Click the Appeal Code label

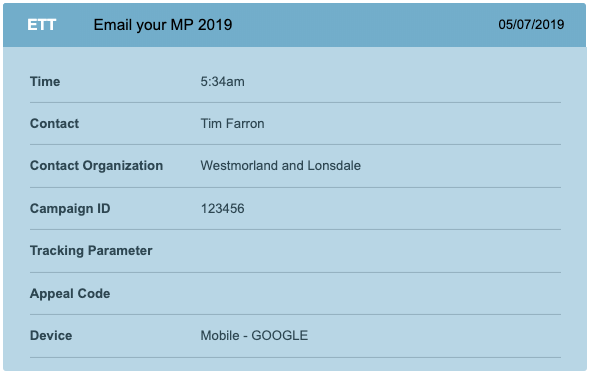point(70,293)
